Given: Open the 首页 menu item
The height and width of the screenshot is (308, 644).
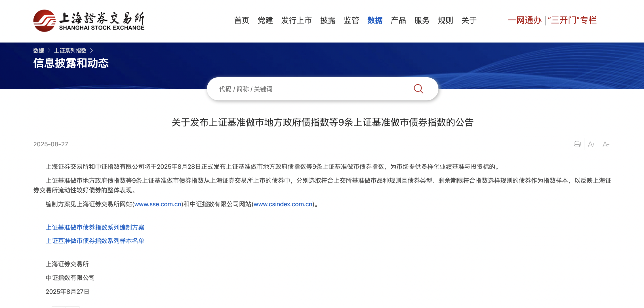Looking at the screenshot, I should coord(241,20).
